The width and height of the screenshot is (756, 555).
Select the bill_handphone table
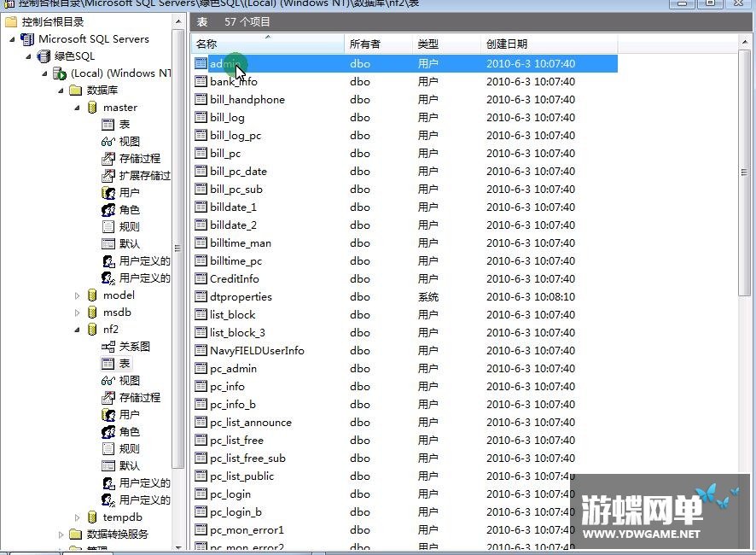[247, 99]
